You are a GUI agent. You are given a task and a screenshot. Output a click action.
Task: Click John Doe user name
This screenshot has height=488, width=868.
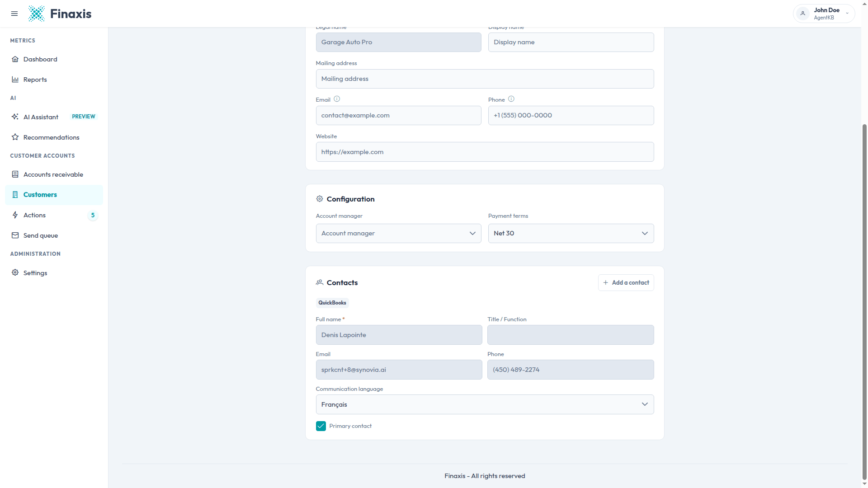coord(826,10)
